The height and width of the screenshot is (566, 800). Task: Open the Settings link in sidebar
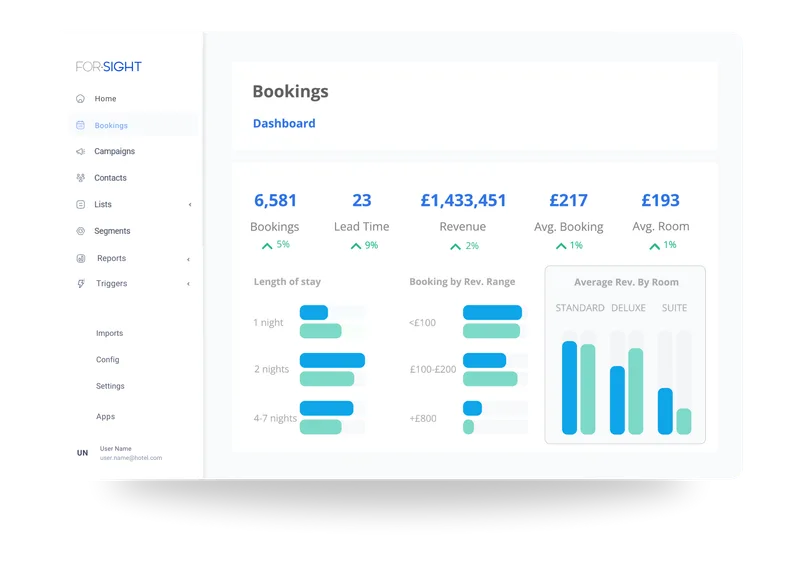point(110,386)
